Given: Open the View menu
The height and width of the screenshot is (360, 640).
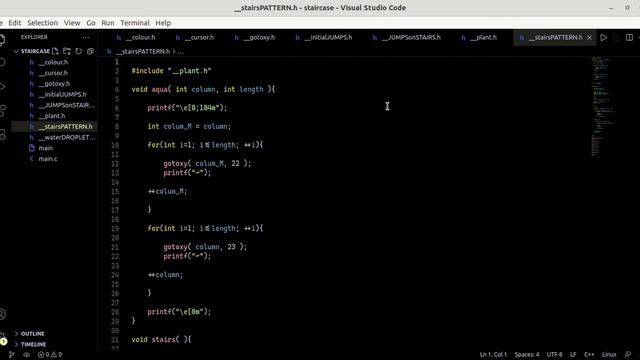Looking at the screenshot, I should tap(72, 23).
